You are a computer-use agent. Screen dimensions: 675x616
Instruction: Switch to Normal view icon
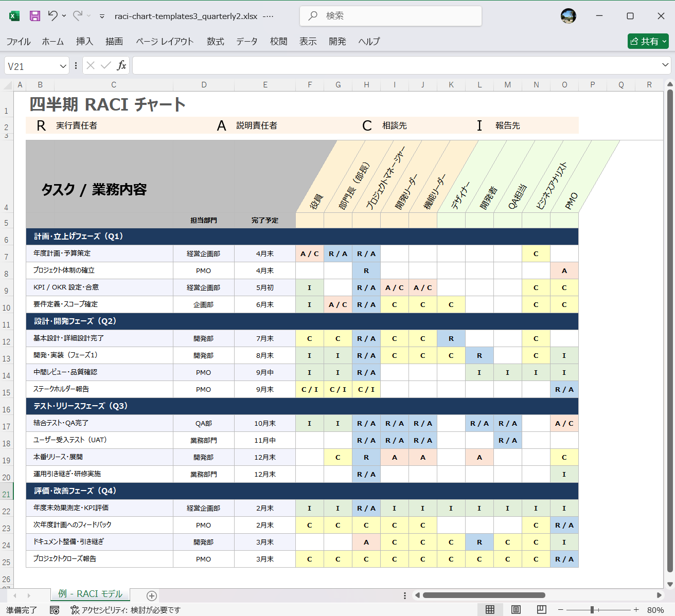tap(490, 610)
